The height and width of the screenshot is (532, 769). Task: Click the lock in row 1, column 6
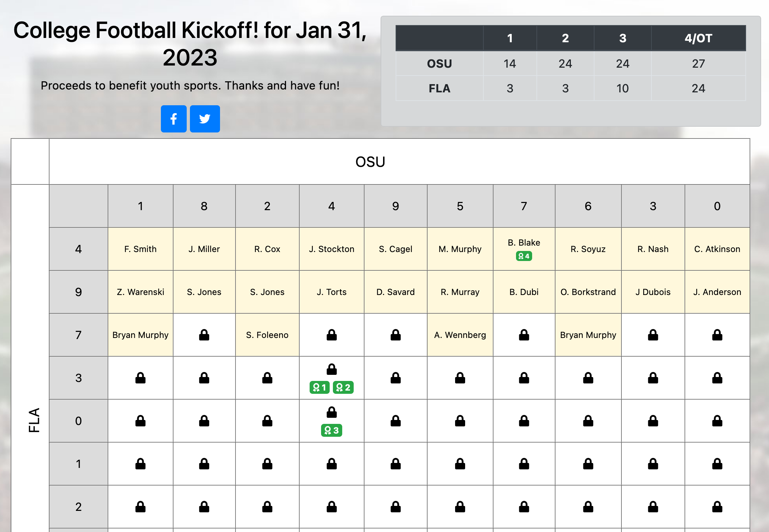[x=588, y=464]
